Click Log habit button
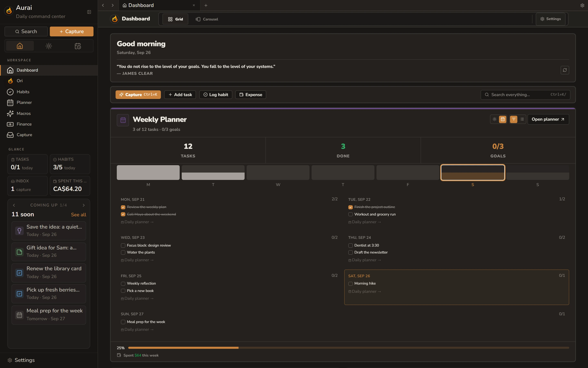Image resolution: width=588 pixels, height=368 pixels. point(216,95)
